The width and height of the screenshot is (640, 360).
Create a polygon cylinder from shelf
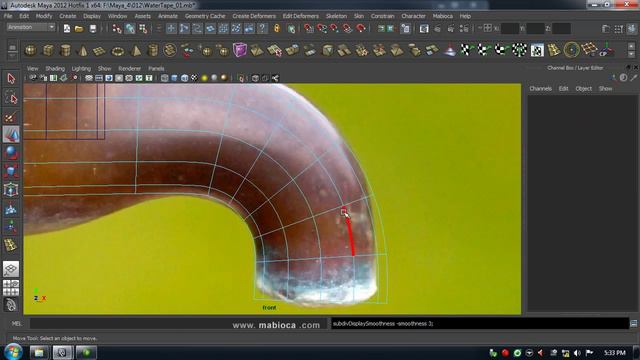coord(65,51)
